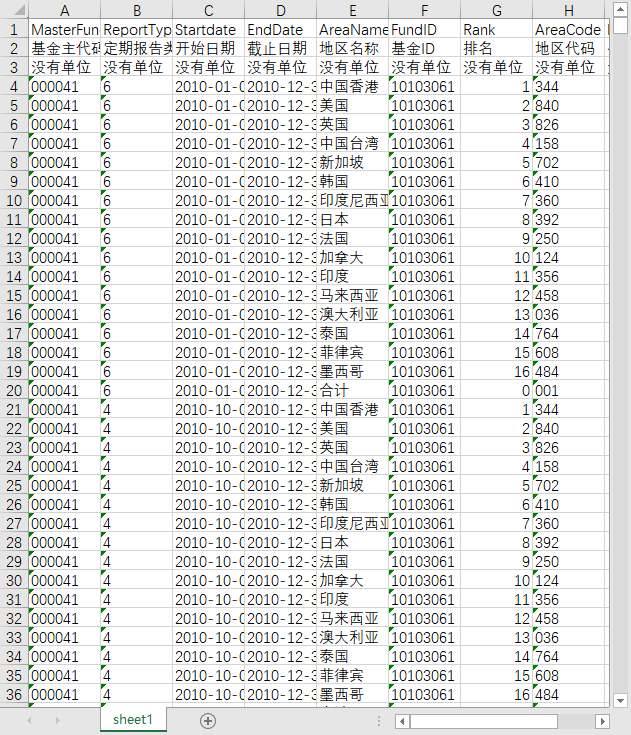Select the 法国 cell in row 12
631x735 pixels.
coord(353,239)
